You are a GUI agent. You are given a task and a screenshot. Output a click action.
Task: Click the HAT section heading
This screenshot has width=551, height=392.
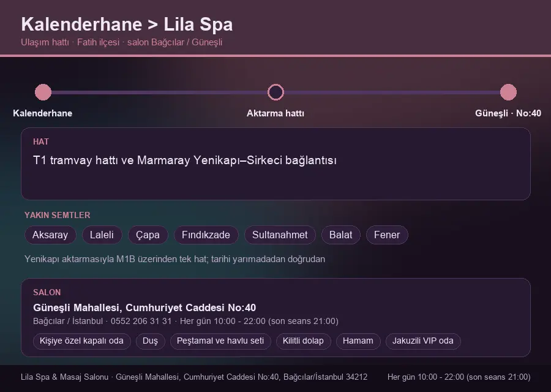(41, 141)
